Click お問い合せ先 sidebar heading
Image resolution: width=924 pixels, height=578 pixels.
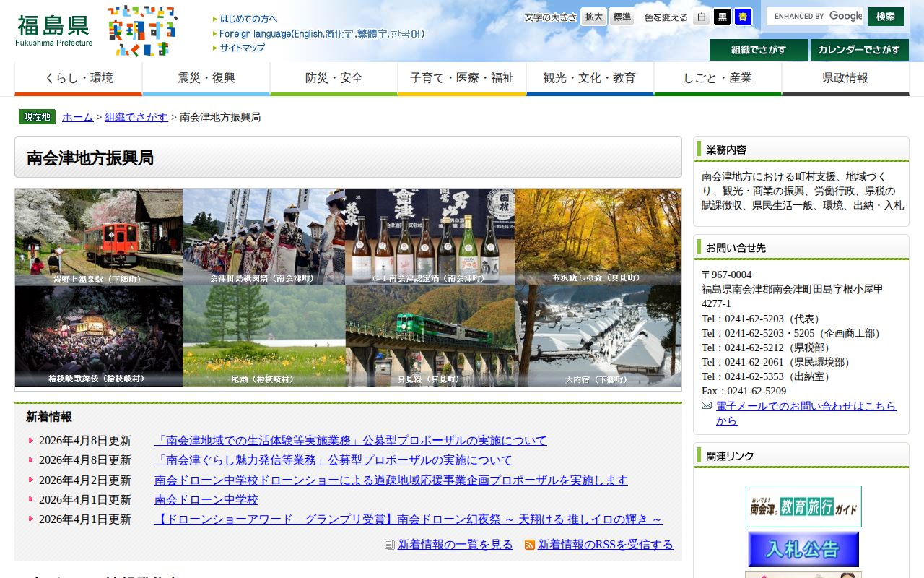point(736,248)
